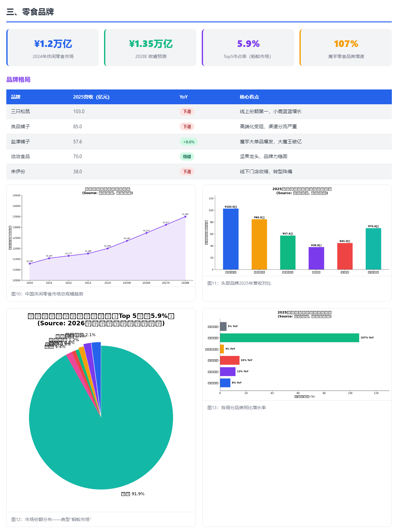Click 高端化受阻，渠道分流严重 text
Viewport: 401px width, 532px height.
coord(268,127)
